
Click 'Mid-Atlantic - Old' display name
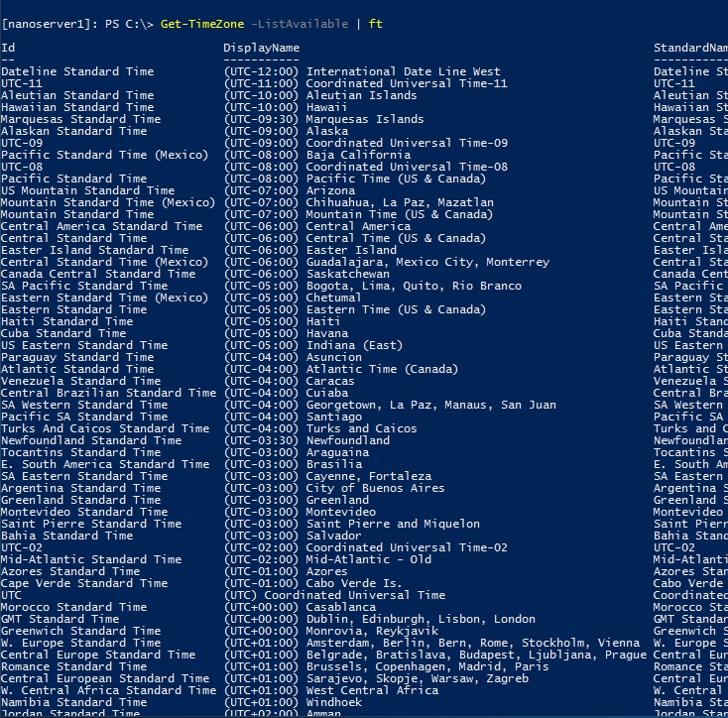click(x=369, y=559)
